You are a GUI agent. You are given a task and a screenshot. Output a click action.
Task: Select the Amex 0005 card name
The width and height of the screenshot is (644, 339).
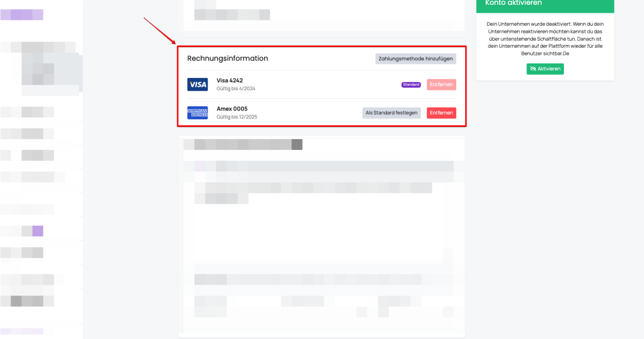(232, 109)
